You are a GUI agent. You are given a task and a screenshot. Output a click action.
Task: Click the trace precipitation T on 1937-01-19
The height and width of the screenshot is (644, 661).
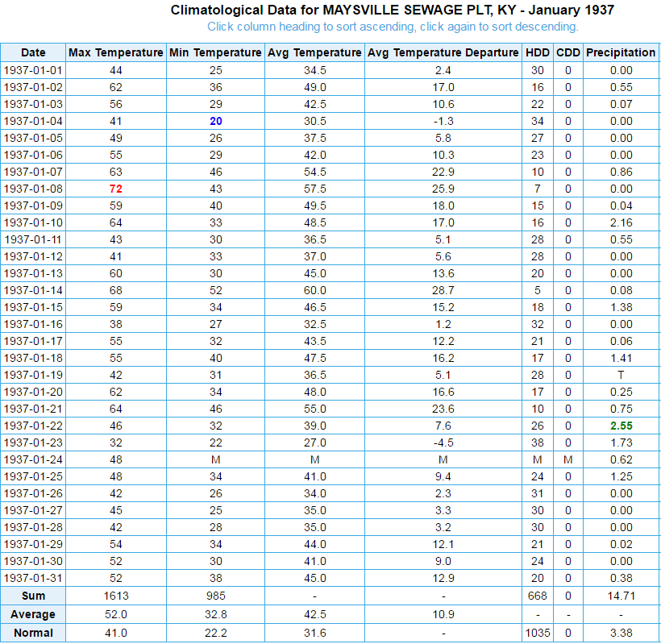coord(621,375)
